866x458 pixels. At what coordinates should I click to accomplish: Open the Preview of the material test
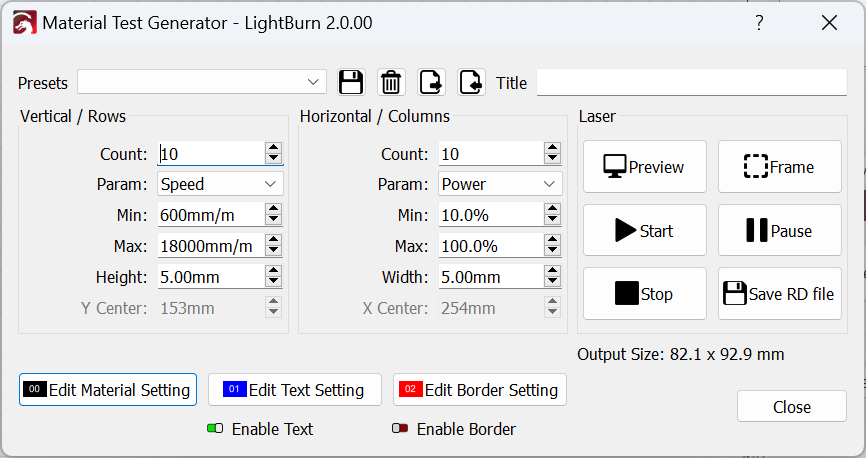(x=644, y=167)
